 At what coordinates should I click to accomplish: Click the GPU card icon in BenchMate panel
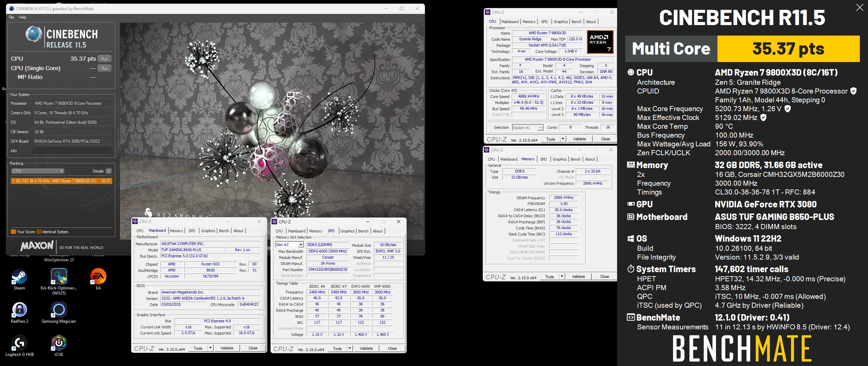(x=631, y=204)
